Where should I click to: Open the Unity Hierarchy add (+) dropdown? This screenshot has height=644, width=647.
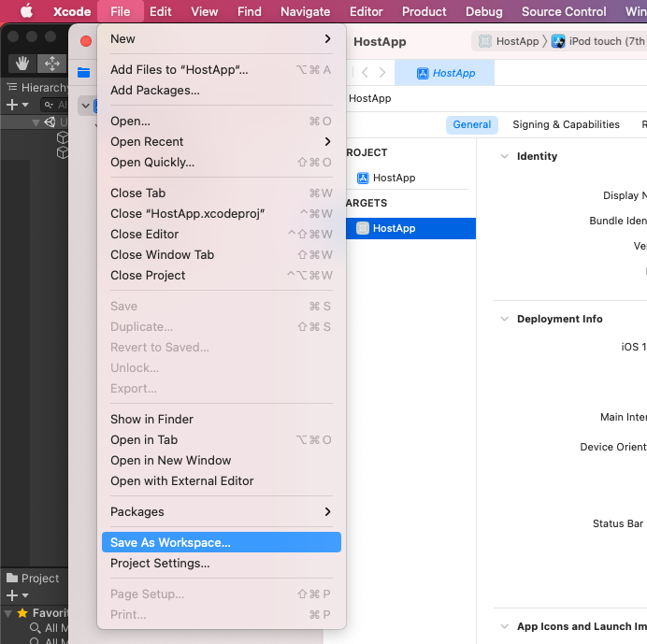tap(17, 105)
